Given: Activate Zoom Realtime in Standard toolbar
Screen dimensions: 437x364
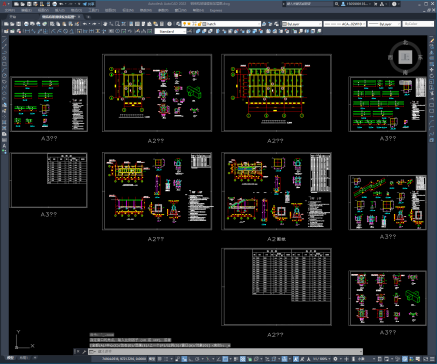Looking at the screenshot, I should [x=111, y=24].
